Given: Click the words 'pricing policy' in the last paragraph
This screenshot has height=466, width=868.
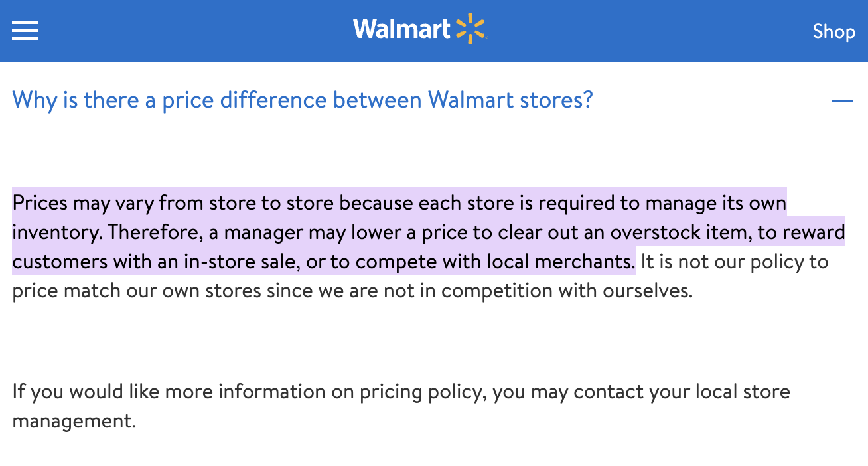Looking at the screenshot, I should coord(422,391).
